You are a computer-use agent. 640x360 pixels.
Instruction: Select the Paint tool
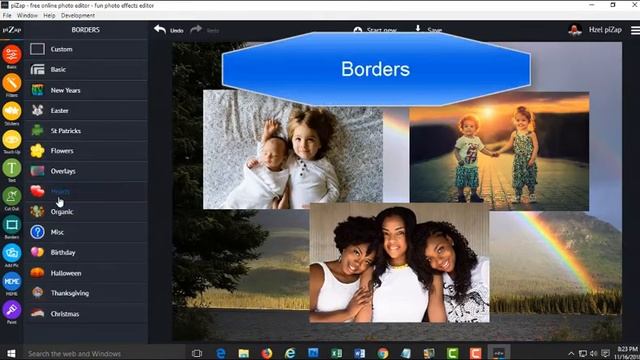click(11, 310)
